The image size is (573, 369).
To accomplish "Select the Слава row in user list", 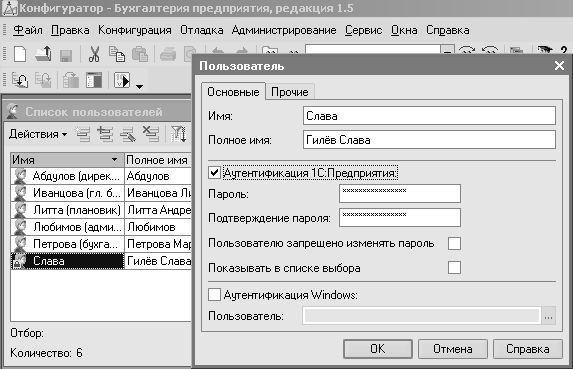I will (x=101, y=261).
